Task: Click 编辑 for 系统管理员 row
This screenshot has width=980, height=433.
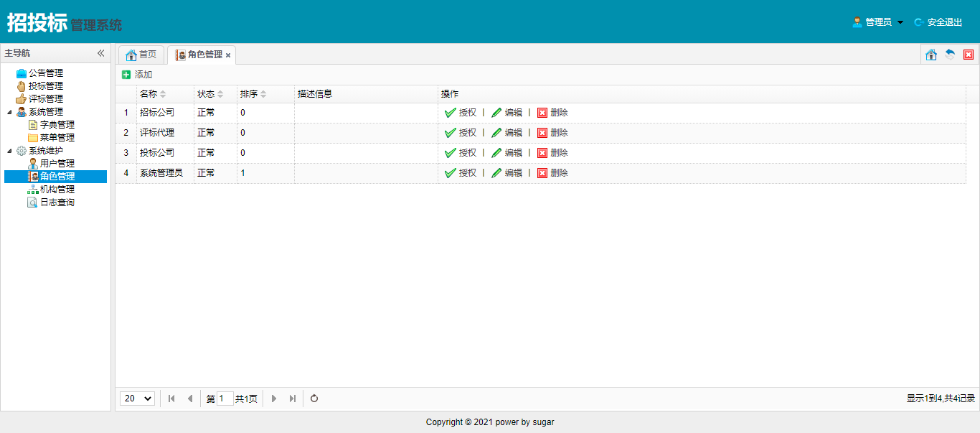Action: 507,173
